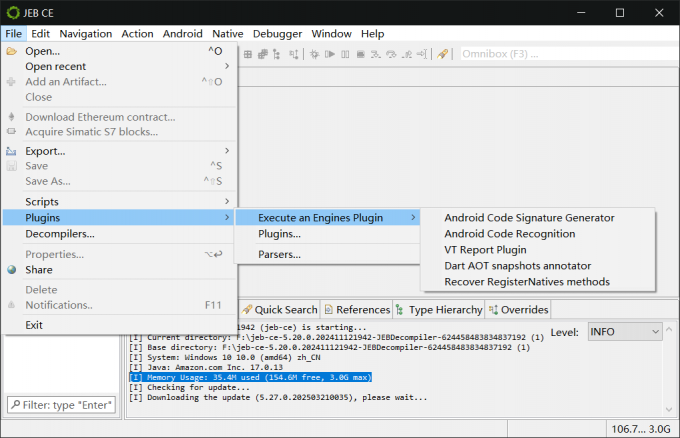The height and width of the screenshot is (438, 680).
Task: Open the Native menu
Action: (x=228, y=34)
